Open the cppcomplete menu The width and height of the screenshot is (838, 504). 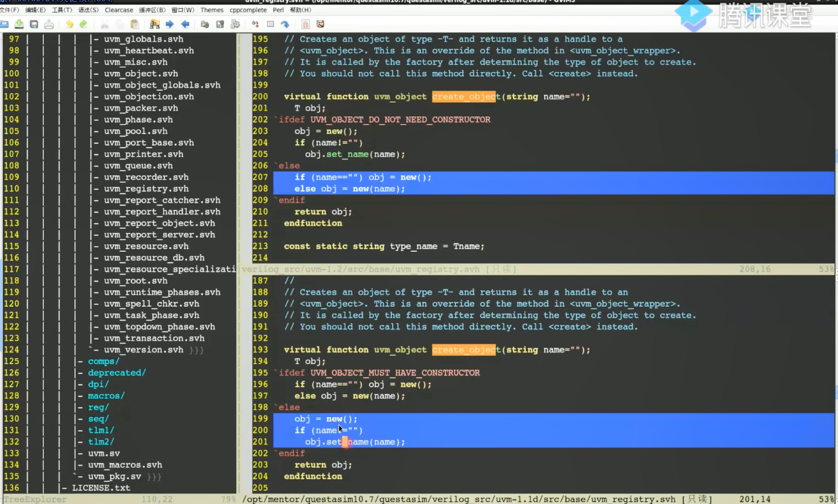(x=248, y=10)
